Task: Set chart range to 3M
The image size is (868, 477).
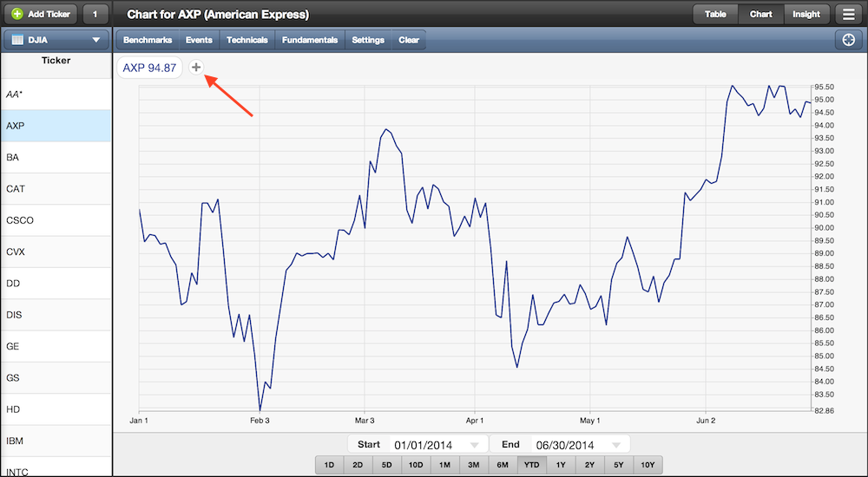Action: click(474, 465)
